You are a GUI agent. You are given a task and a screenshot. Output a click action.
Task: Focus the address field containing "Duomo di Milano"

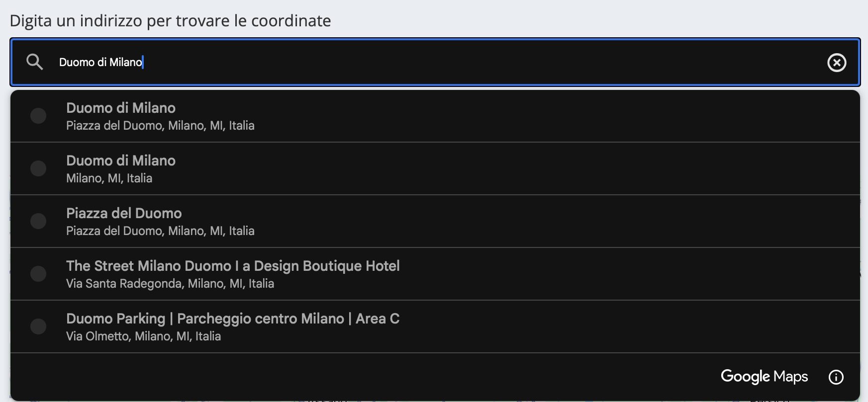pos(398,62)
